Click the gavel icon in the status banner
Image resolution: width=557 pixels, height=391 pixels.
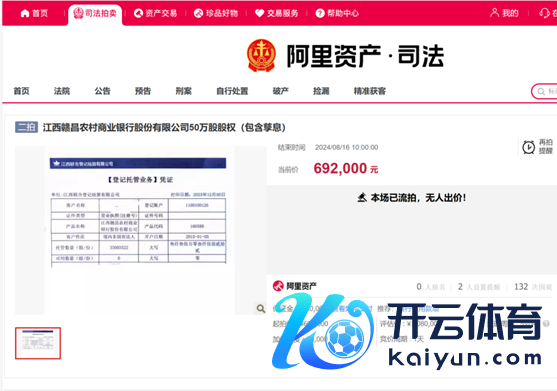pos(362,197)
